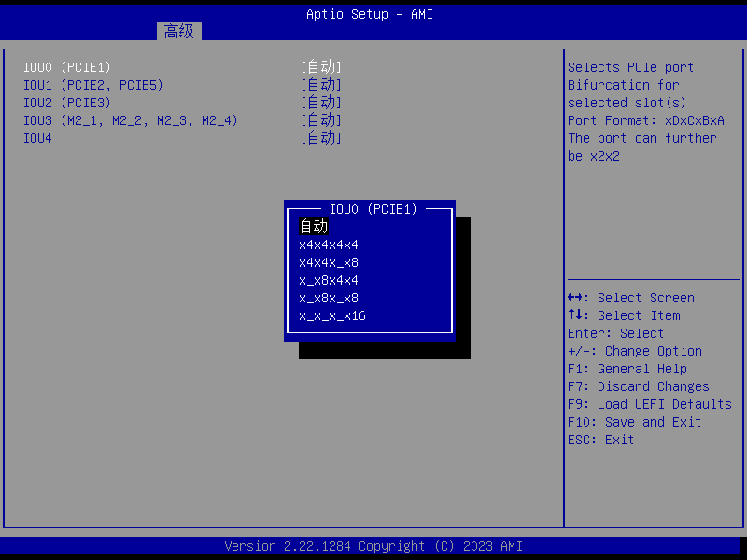Choose x_x8x4x4 bifurcation option
The height and width of the screenshot is (560, 747).
pyautogui.click(x=329, y=280)
